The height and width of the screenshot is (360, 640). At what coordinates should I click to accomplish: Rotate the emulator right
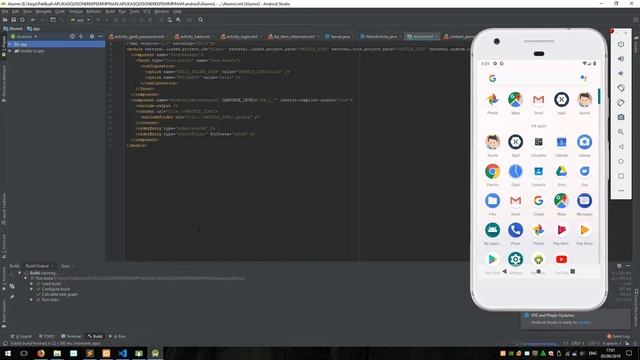click(621, 103)
